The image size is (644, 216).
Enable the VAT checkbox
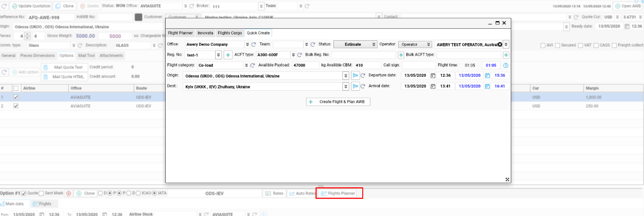pos(581,45)
